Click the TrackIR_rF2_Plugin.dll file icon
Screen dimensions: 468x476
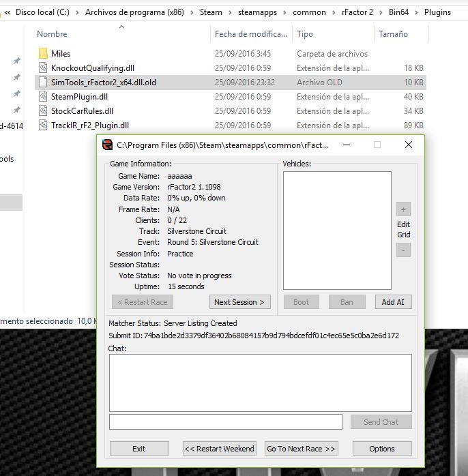click(43, 125)
